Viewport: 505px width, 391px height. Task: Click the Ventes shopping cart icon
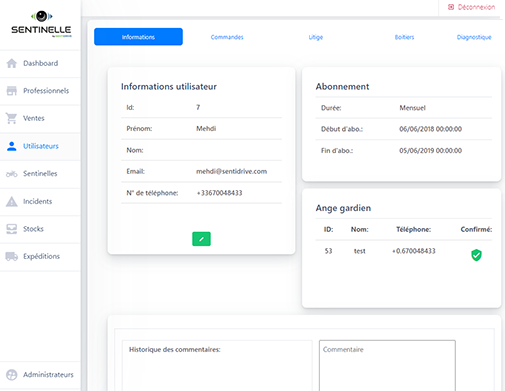click(12, 118)
